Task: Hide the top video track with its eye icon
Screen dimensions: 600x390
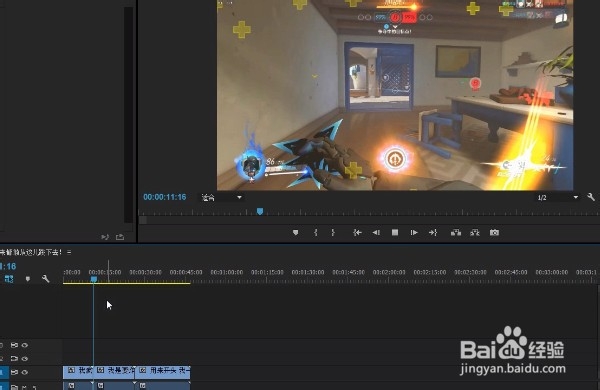Action: [x=25, y=345]
